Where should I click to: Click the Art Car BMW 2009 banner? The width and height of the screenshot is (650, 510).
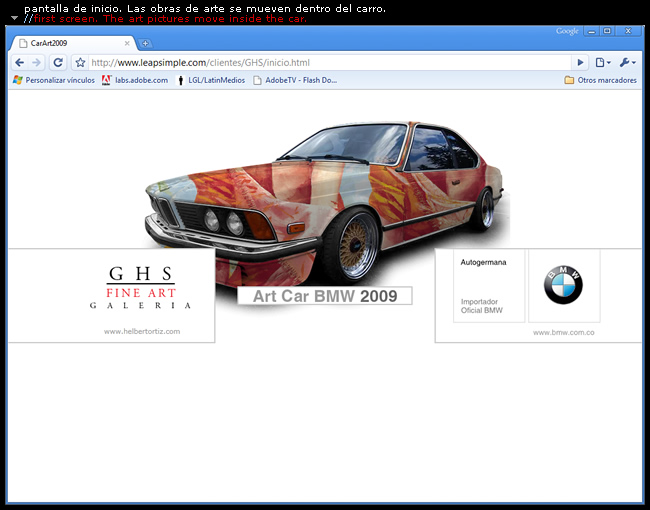325,296
